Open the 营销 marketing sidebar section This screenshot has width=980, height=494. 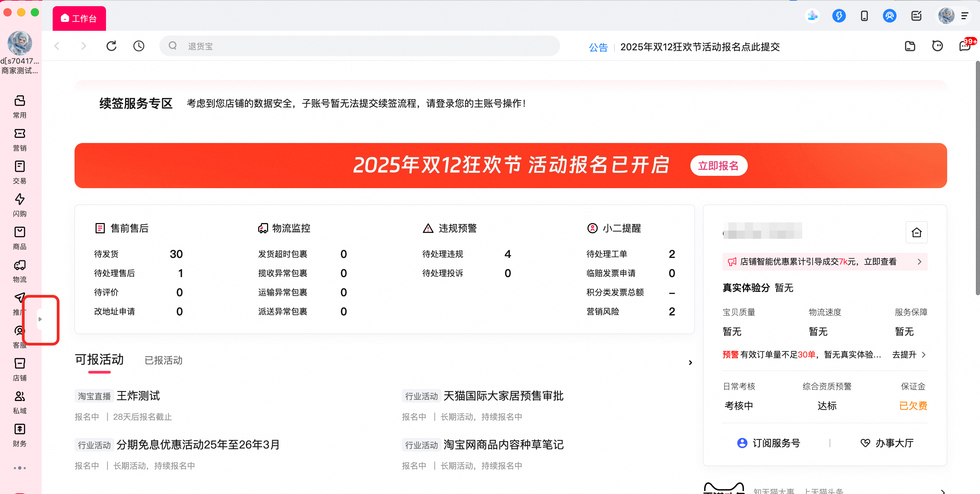tap(19, 140)
